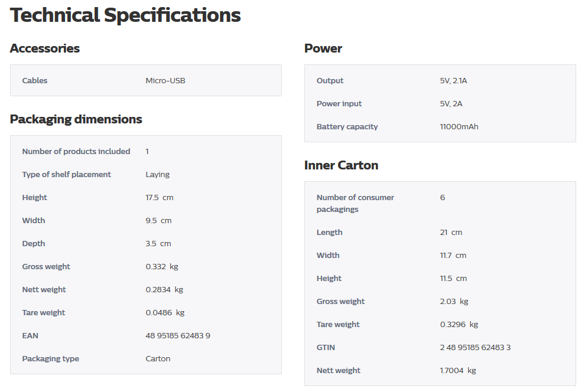The width and height of the screenshot is (585, 392).
Task: Click the GTIN value 2 48 95185 62483 3
Action: [x=475, y=348]
